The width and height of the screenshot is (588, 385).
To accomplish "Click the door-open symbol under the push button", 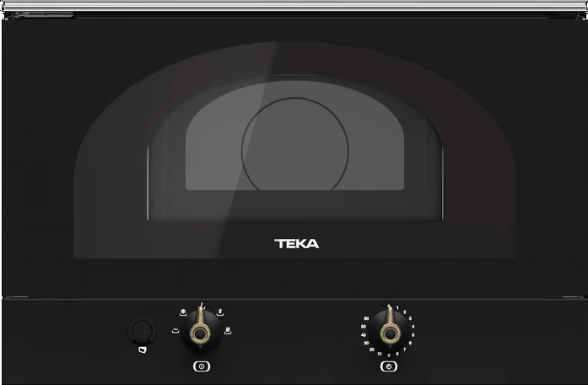I will pyautogui.click(x=143, y=350).
